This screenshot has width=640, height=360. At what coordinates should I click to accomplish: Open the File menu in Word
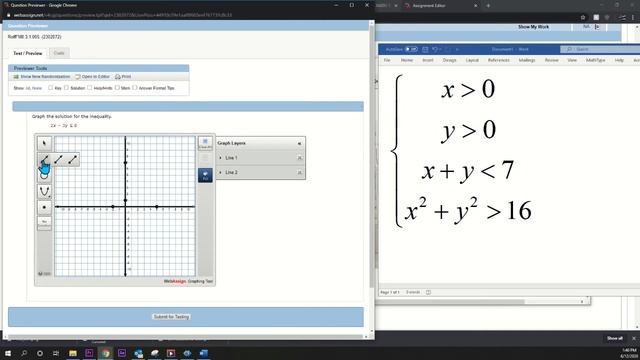click(387, 60)
